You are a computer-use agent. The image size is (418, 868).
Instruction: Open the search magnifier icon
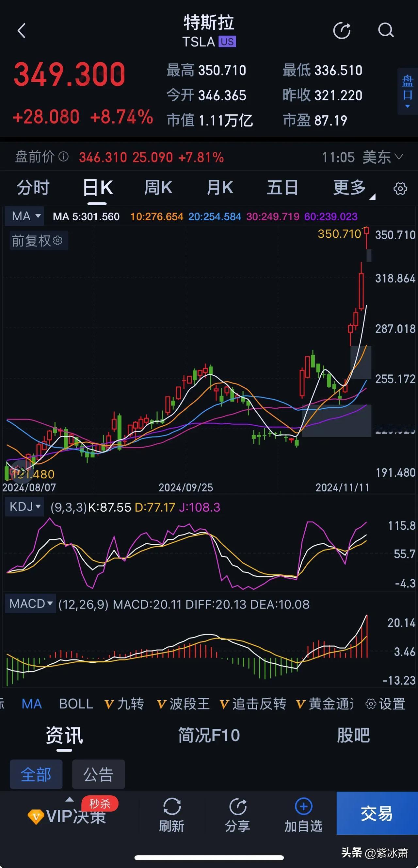click(x=386, y=30)
